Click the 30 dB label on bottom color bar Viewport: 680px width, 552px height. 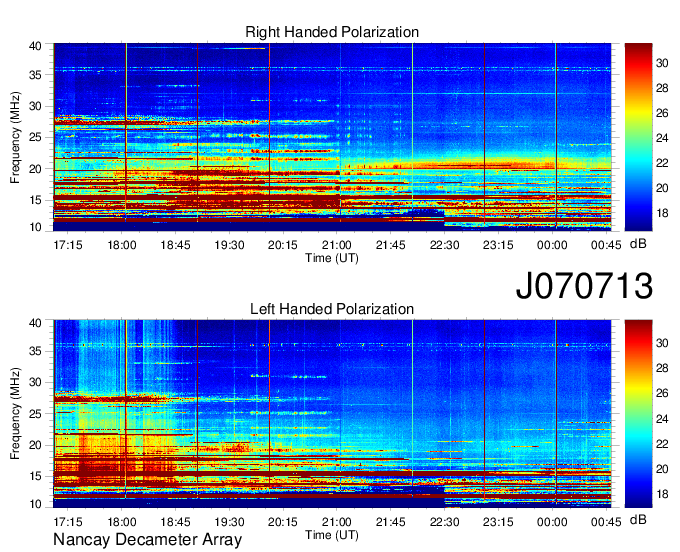pos(662,343)
